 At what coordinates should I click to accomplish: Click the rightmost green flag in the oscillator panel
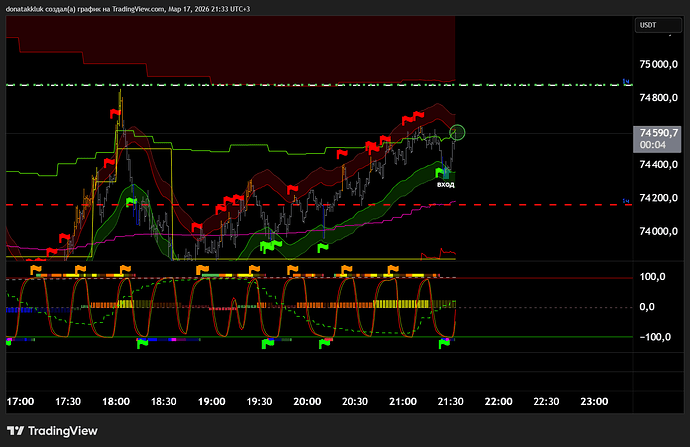pos(445,343)
